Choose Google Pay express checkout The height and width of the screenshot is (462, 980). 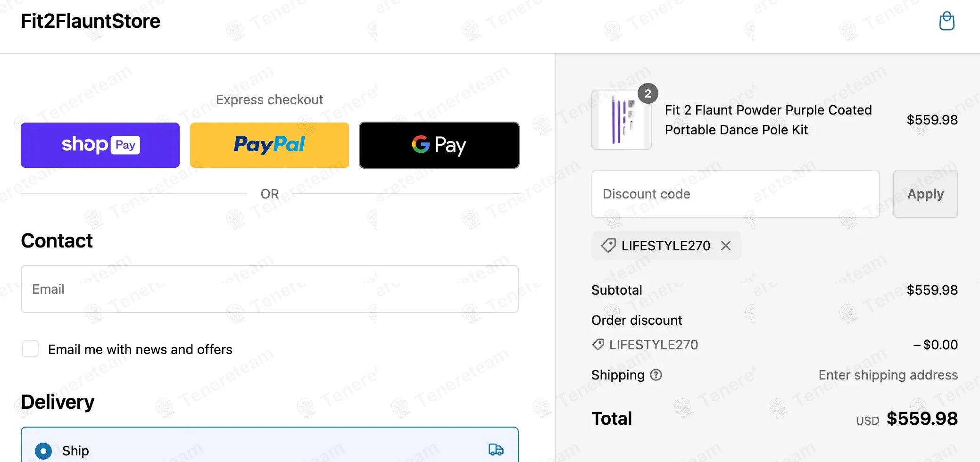[439, 145]
